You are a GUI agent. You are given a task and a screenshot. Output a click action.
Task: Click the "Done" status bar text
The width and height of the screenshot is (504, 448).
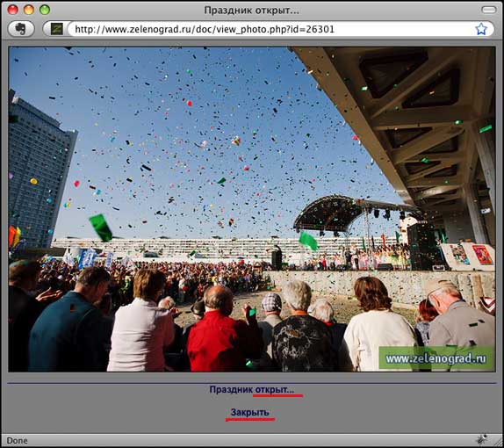(x=17, y=441)
